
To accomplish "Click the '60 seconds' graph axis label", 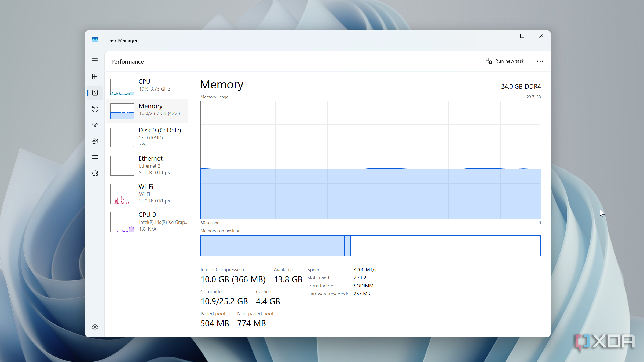I will 211,223.
